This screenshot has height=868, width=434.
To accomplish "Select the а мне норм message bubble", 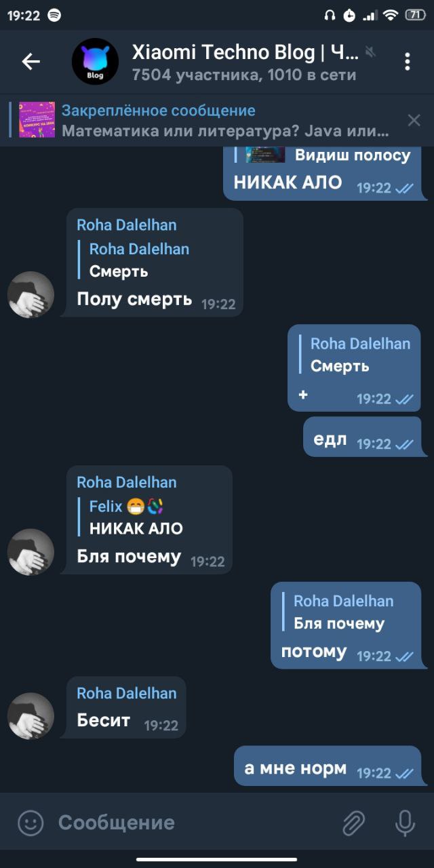I will (328, 766).
